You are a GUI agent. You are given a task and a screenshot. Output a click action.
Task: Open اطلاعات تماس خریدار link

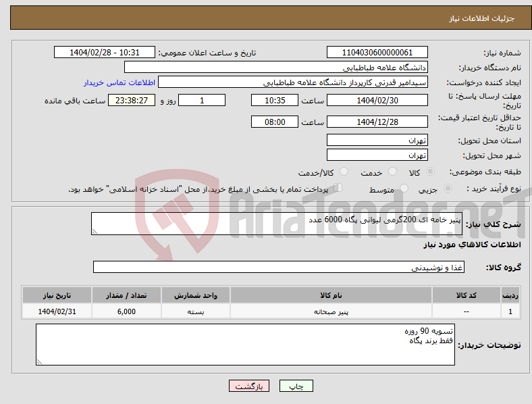pos(119,82)
